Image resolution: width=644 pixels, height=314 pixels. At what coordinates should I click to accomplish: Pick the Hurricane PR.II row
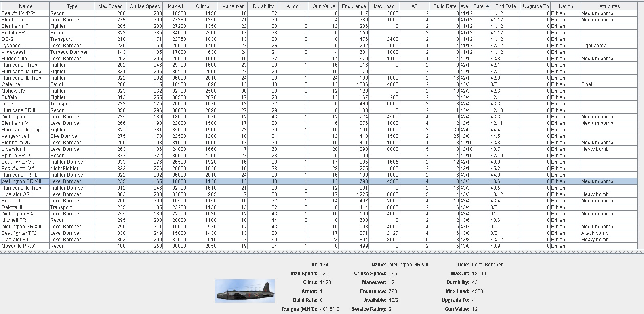[x=319, y=110]
